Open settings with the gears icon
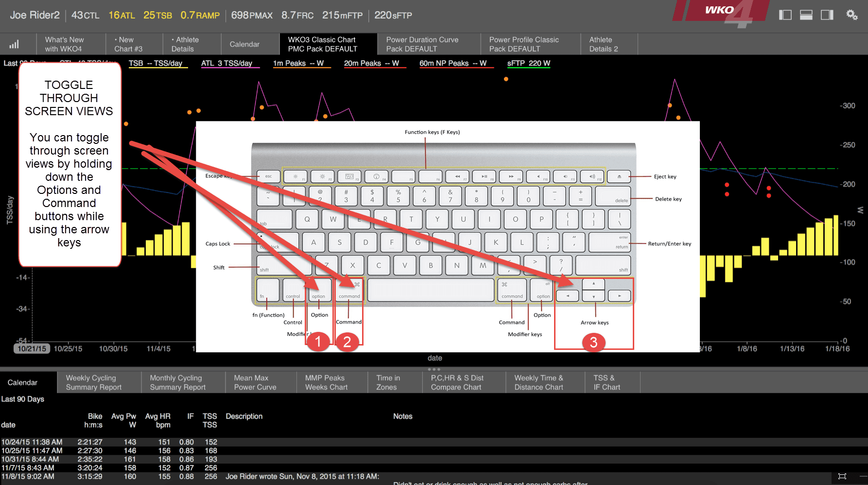Viewport: 868px width, 485px height. tap(852, 15)
